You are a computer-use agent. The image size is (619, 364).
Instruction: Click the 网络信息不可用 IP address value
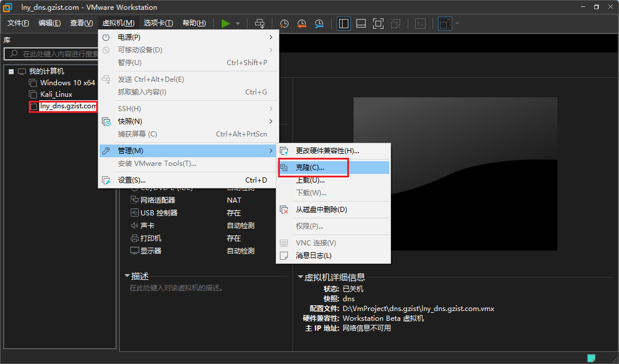[367, 328]
